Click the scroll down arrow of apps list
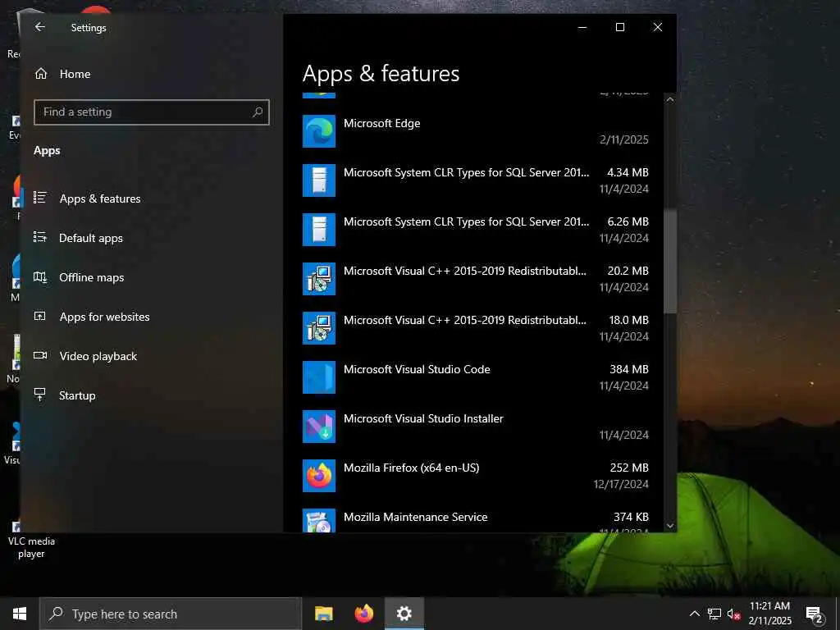Viewport: 840px width, 630px height. point(669,526)
